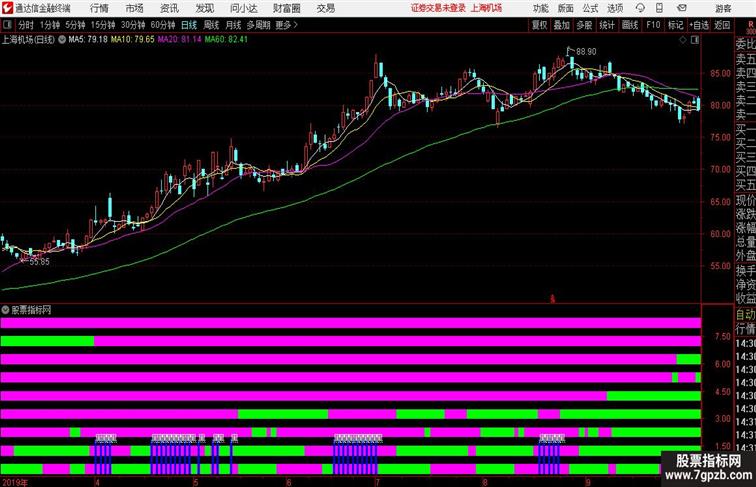Screen dimensions: 756x487
Task: Toggle the side panel icon at chart top-right
Action: pyautogui.click(x=695, y=40)
